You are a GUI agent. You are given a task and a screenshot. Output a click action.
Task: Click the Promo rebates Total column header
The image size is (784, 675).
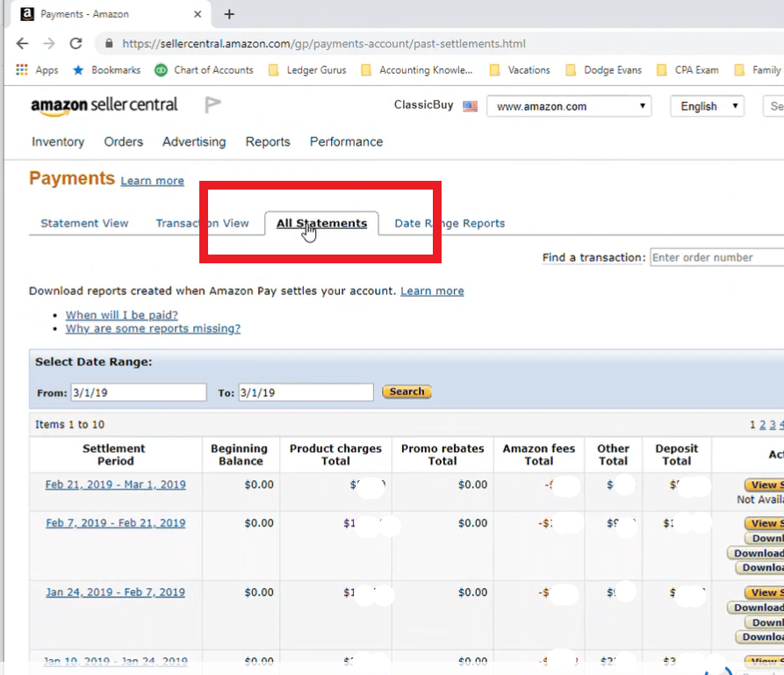click(442, 455)
